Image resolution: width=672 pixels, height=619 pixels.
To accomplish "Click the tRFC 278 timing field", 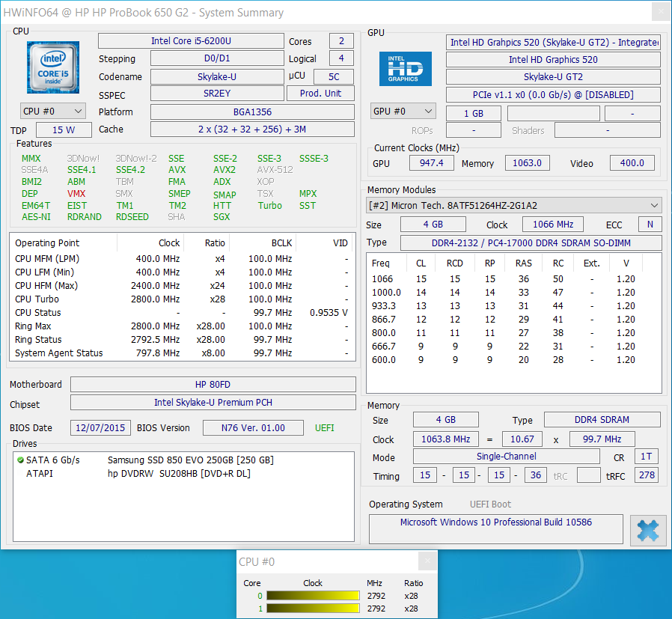I will pos(647,475).
